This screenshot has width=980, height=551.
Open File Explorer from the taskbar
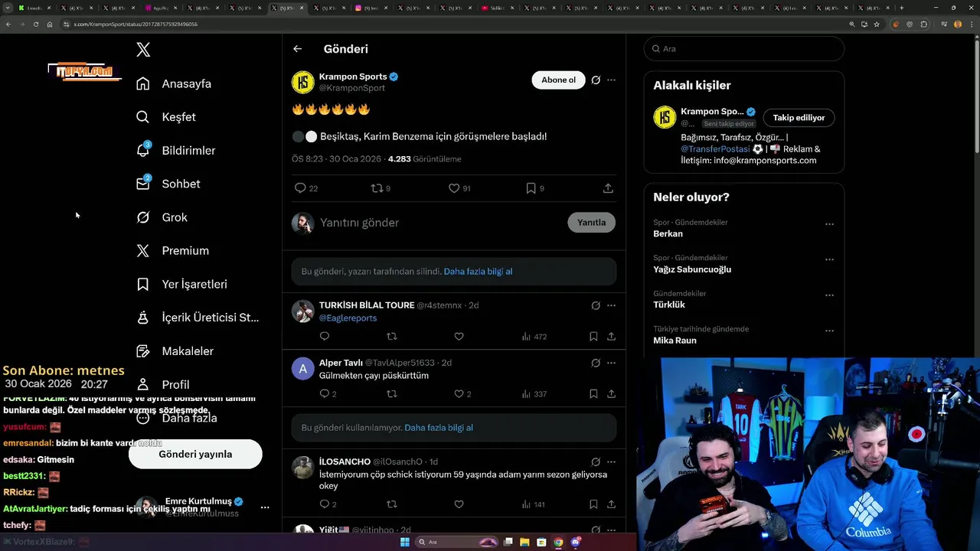524,543
